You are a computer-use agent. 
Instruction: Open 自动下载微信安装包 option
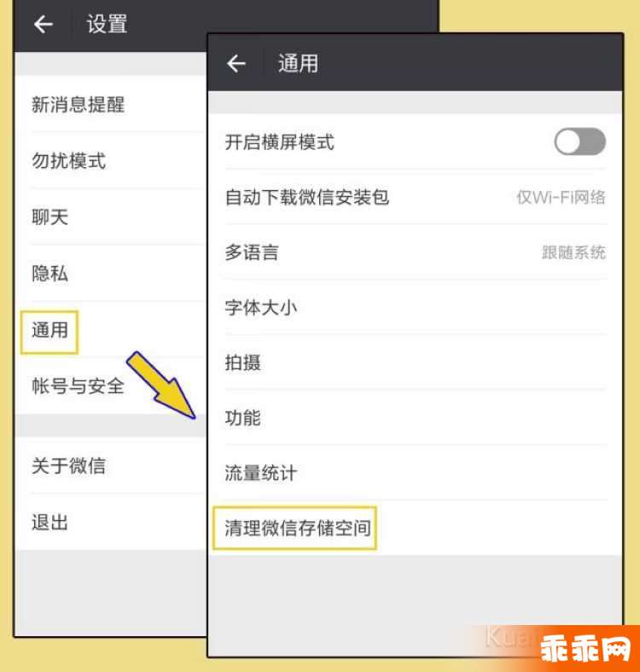click(416, 197)
